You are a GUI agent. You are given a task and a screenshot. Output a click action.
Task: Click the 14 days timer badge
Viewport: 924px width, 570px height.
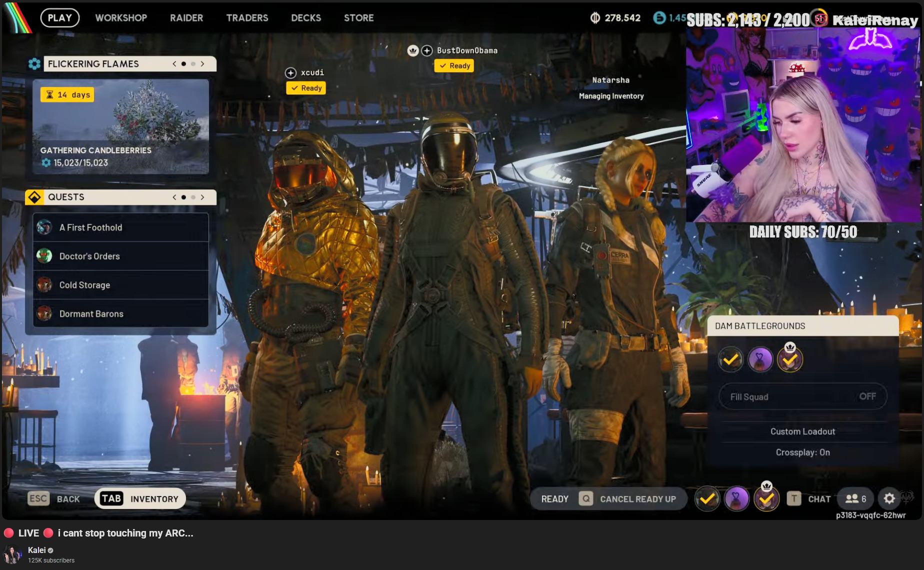click(x=67, y=94)
